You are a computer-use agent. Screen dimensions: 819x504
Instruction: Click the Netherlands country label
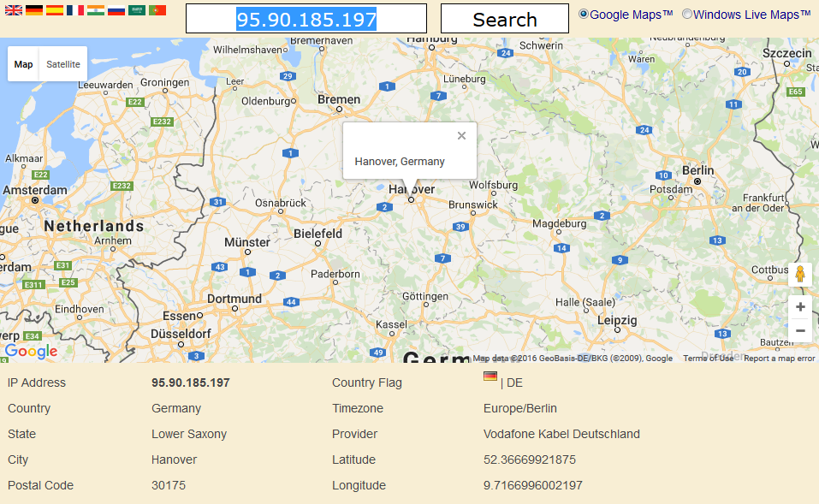point(94,226)
